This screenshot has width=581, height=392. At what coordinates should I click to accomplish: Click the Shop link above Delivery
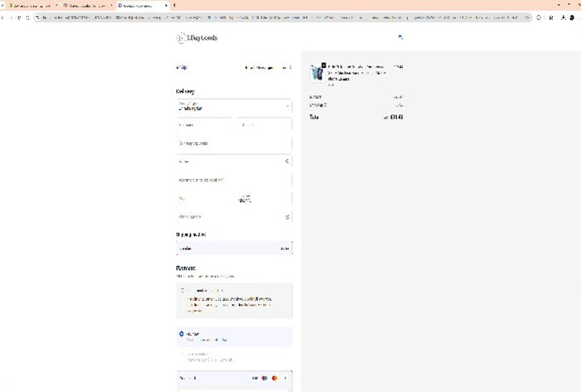click(x=181, y=67)
